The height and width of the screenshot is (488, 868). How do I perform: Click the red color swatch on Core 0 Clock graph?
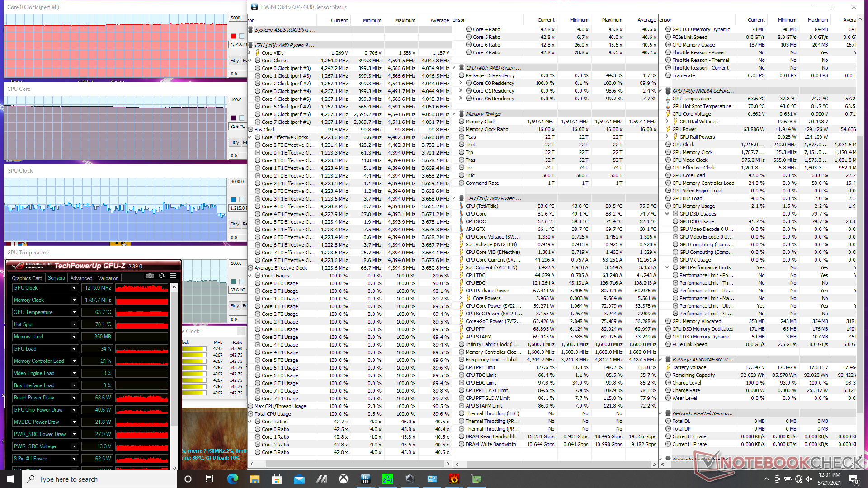pyautogui.click(x=234, y=36)
